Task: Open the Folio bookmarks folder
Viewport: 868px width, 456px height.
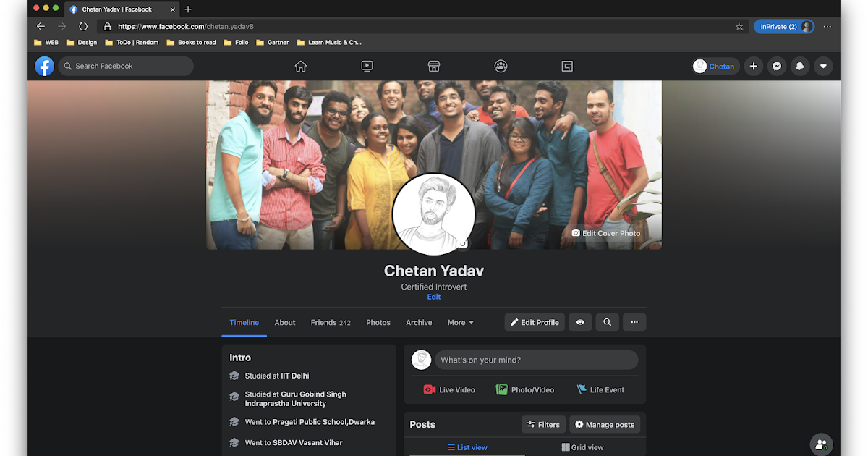Action: click(x=236, y=43)
